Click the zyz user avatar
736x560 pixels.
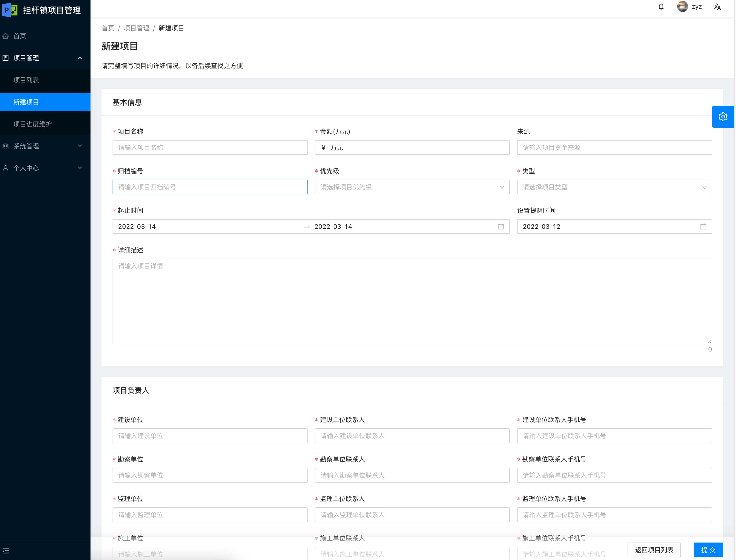[682, 7]
